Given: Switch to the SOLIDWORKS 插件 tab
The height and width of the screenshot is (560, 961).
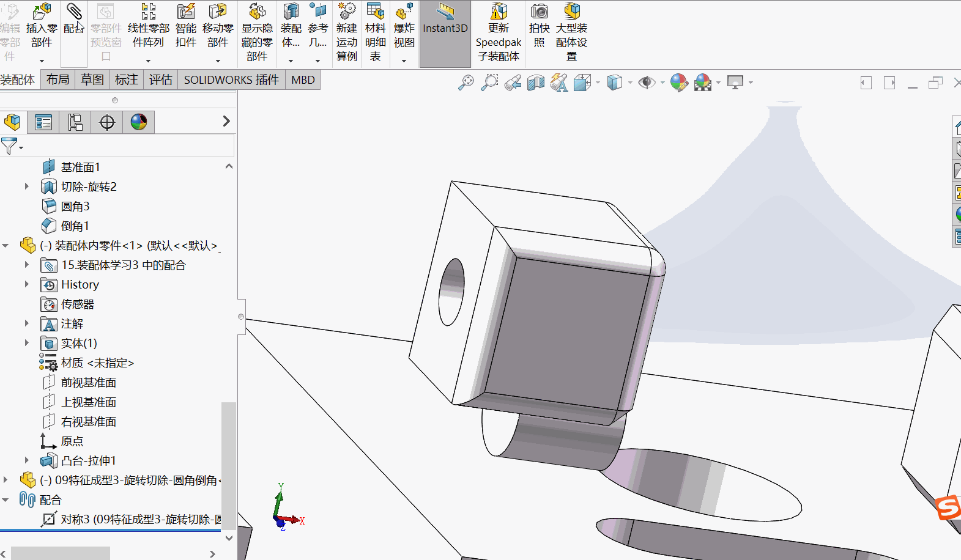Looking at the screenshot, I should [x=231, y=79].
